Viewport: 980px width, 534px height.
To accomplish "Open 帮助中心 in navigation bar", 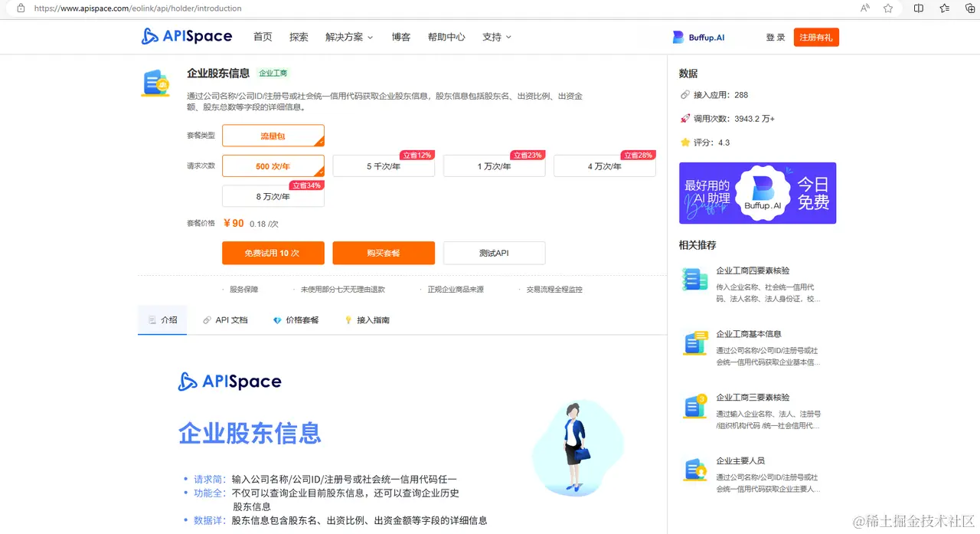I will click(x=446, y=37).
